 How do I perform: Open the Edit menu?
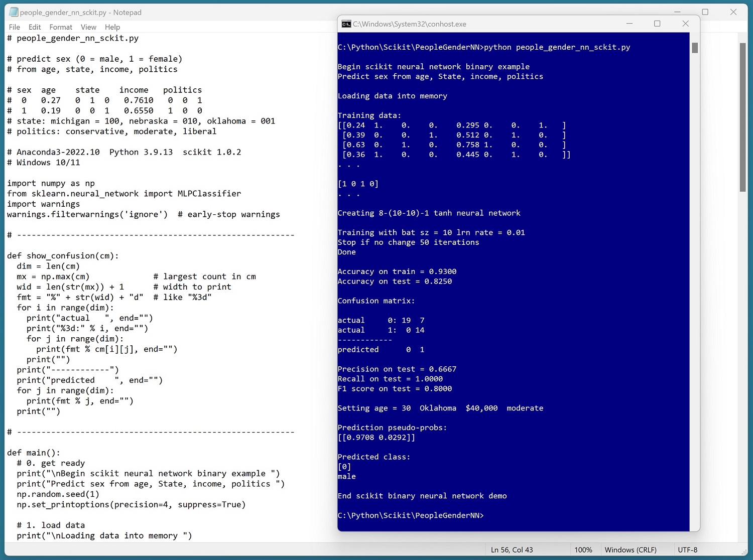tap(35, 27)
